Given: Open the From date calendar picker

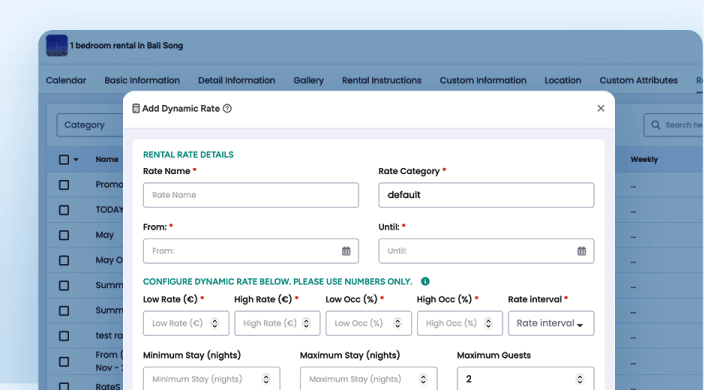Looking at the screenshot, I should point(346,251).
